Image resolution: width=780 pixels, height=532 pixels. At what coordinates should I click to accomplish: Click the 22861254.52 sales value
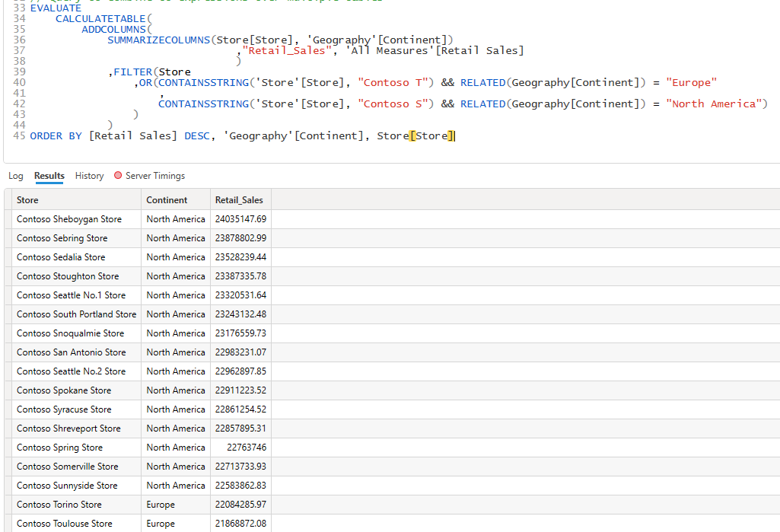pyautogui.click(x=240, y=409)
